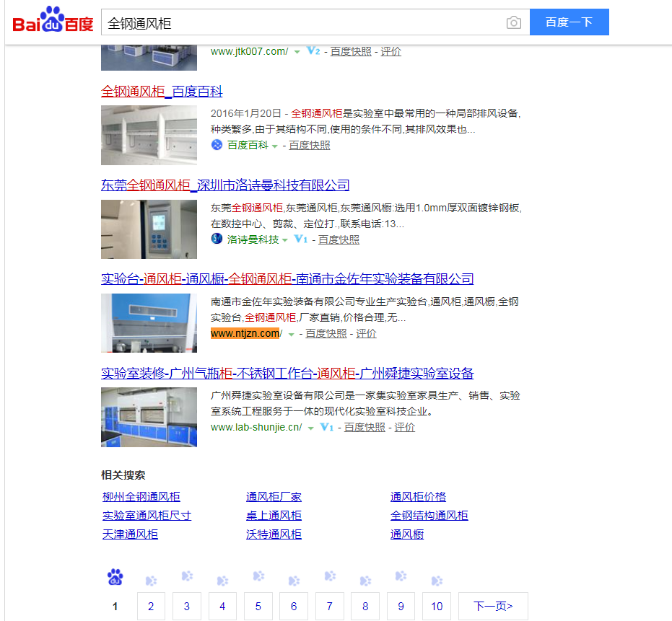Go to results page 10
The height and width of the screenshot is (621, 672).
point(436,606)
